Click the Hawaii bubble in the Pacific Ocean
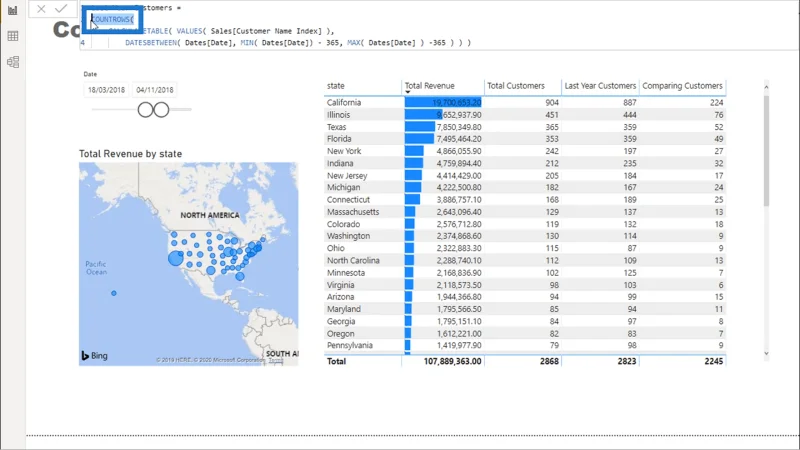The image size is (800, 450). click(114, 293)
